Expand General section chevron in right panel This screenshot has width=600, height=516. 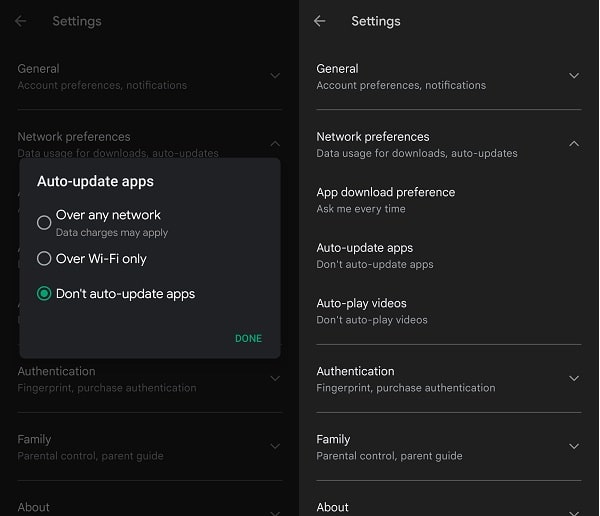click(573, 76)
